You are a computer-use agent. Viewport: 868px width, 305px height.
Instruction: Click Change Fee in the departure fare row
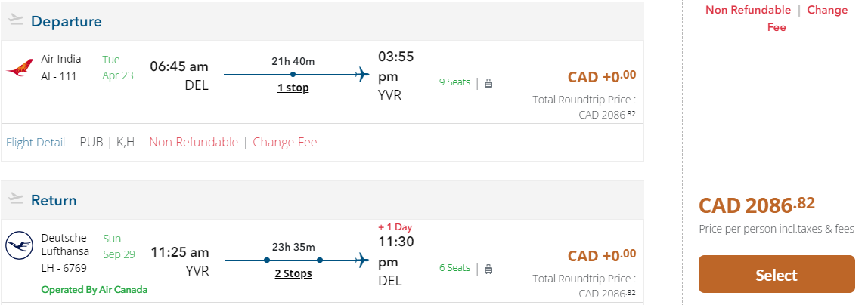coord(285,142)
